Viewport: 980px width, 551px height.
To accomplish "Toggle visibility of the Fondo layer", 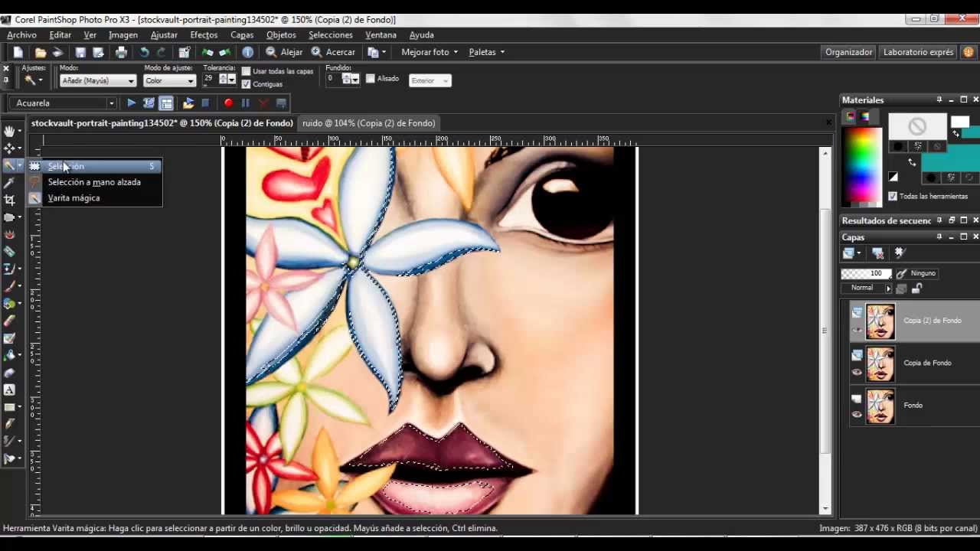I will click(857, 415).
